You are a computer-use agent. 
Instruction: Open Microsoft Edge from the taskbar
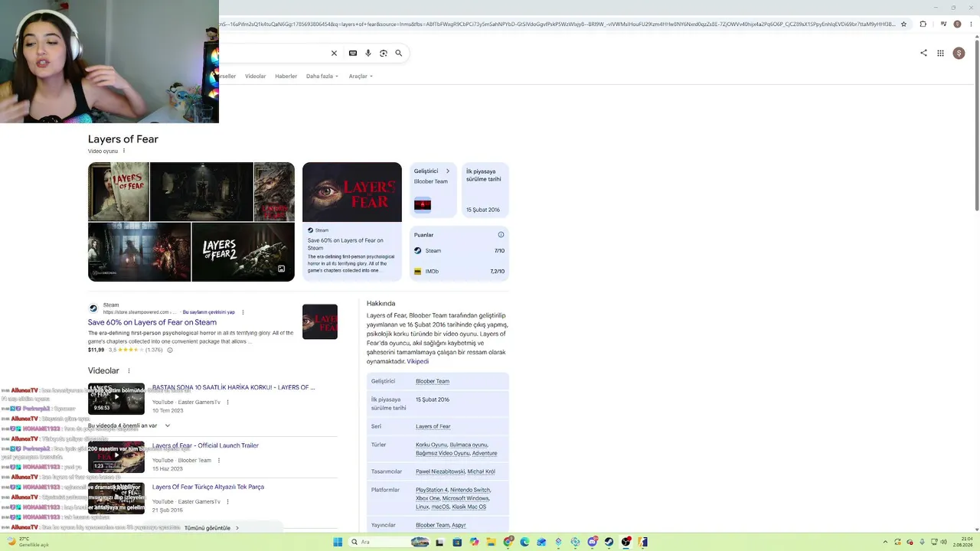[x=524, y=542]
